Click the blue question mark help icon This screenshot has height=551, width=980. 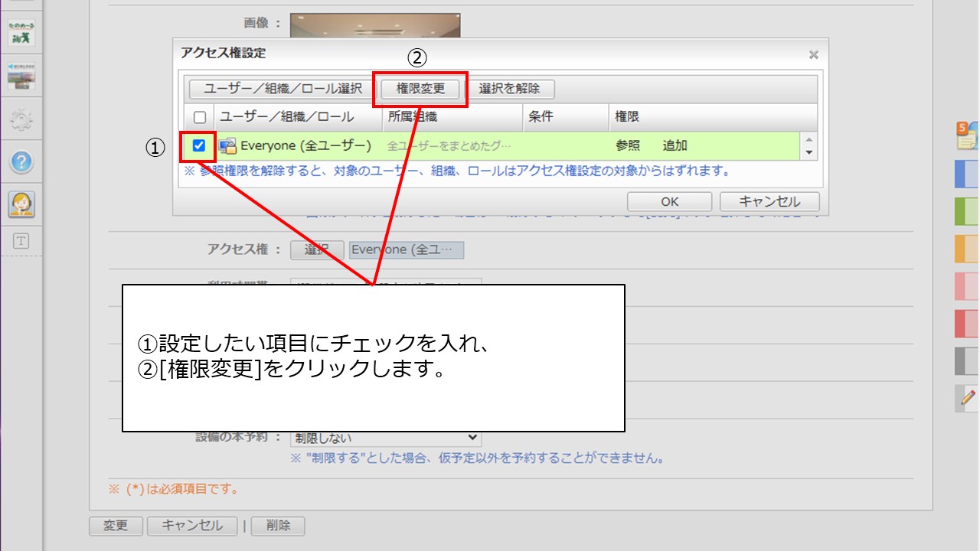pyautogui.click(x=22, y=161)
